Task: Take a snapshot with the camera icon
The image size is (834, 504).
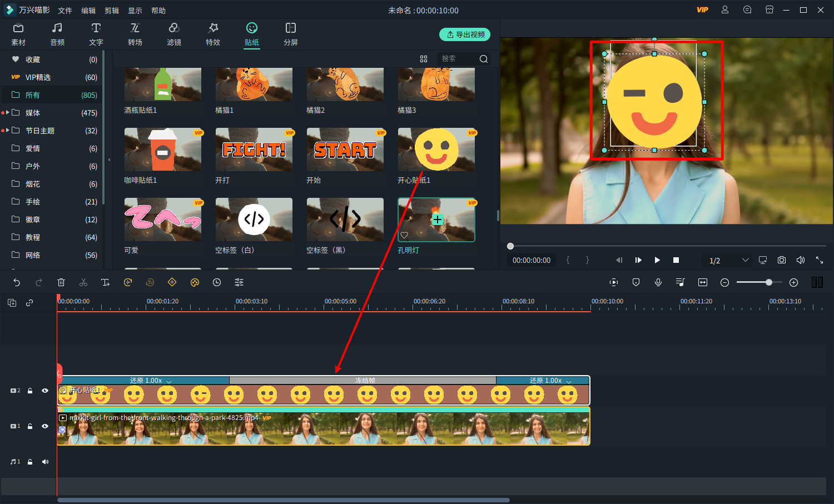Action: pos(782,260)
